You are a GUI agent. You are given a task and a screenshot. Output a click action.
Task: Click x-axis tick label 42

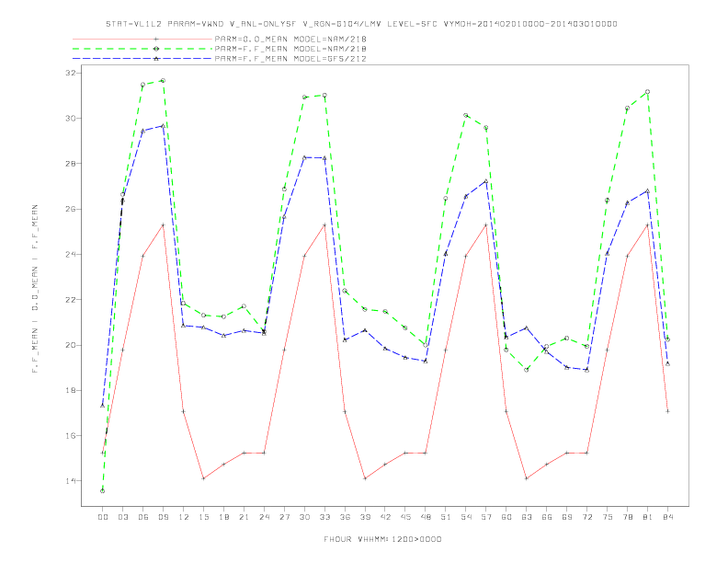tap(385, 517)
